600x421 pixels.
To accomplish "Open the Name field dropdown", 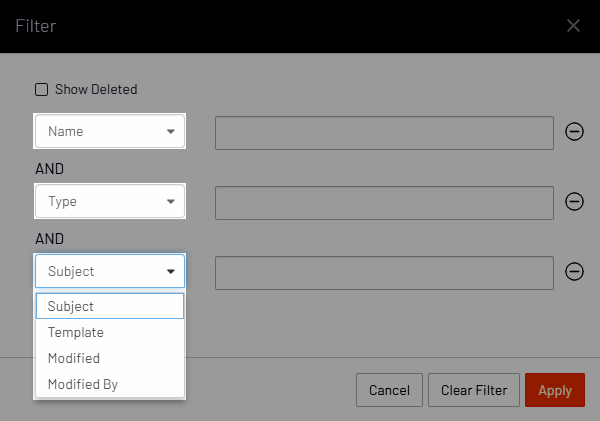I will (110, 132).
